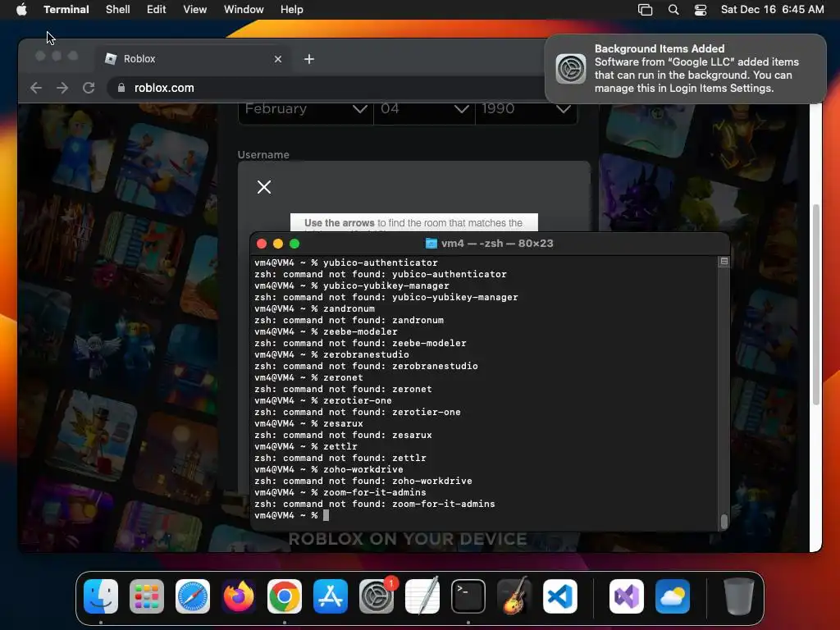Open Visual Studio purple icon in dock
The height and width of the screenshot is (630, 840).
pos(627,596)
